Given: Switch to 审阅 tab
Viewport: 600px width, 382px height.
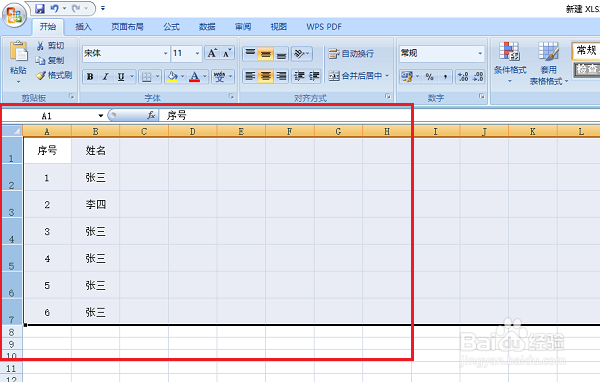Looking at the screenshot, I should (243, 27).
